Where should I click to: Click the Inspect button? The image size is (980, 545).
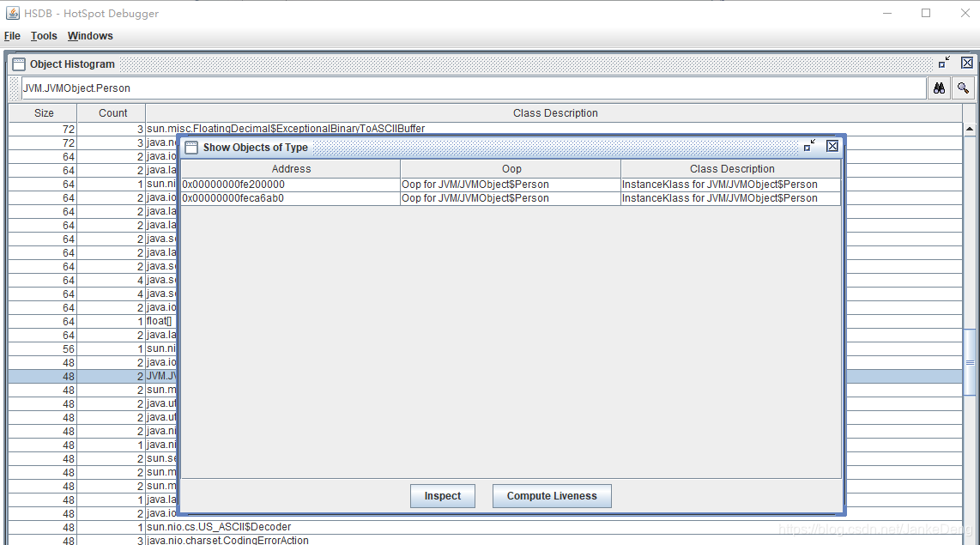(443, 496)
